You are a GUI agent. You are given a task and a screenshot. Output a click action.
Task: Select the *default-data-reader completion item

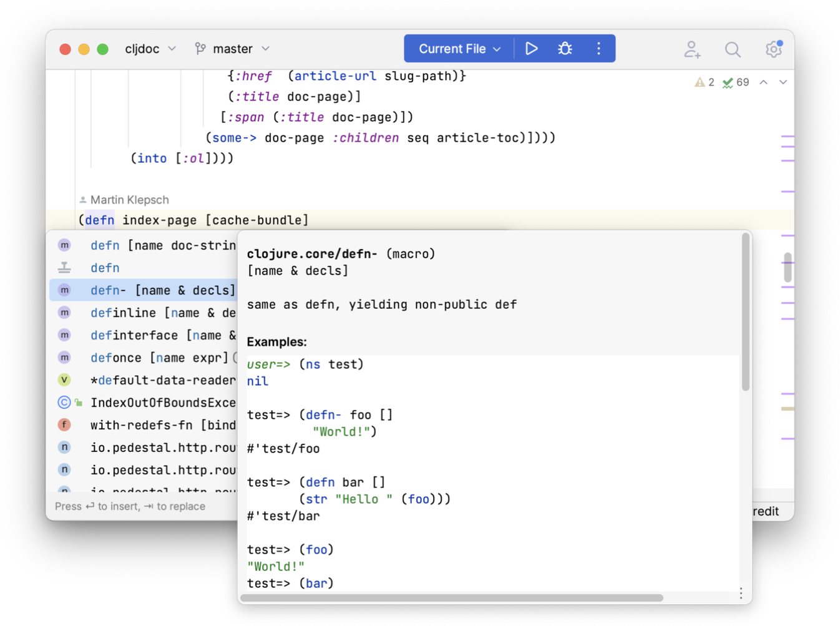click(144, 380)
